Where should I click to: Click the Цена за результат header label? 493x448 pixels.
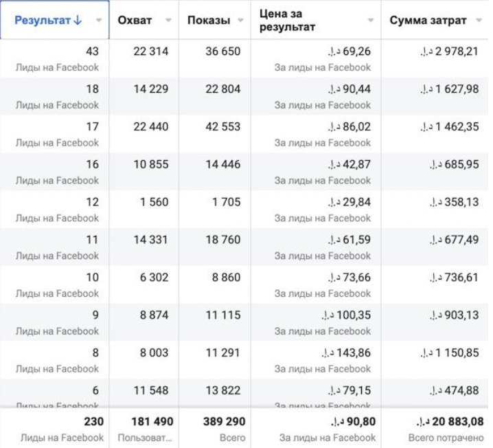(288, 21)
